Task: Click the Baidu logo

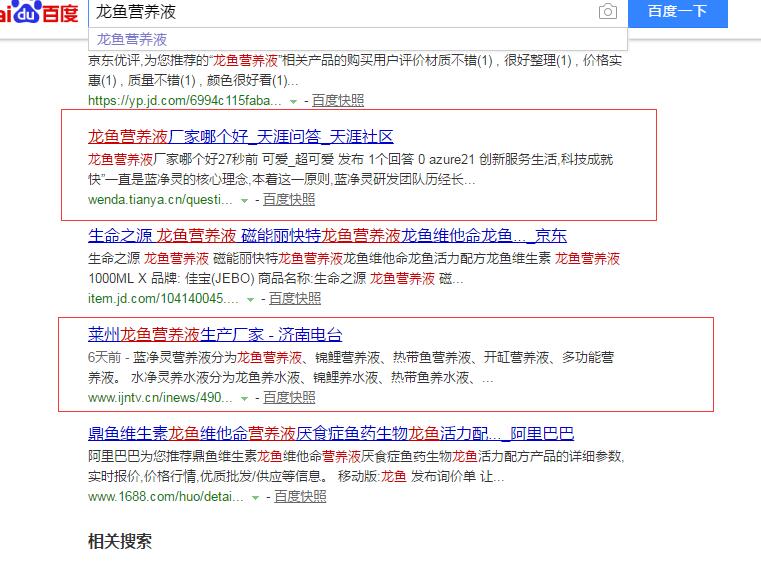Action: click(x=40, y=14)
